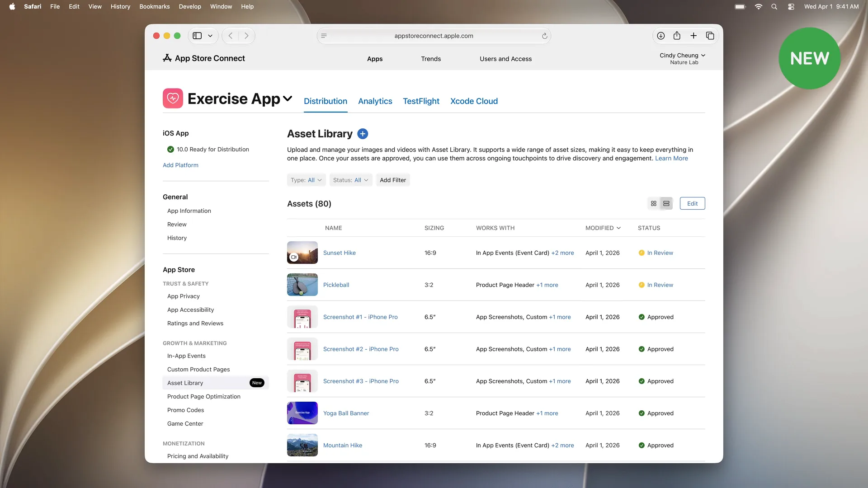Switch to grid view icon

coord(654,204)
